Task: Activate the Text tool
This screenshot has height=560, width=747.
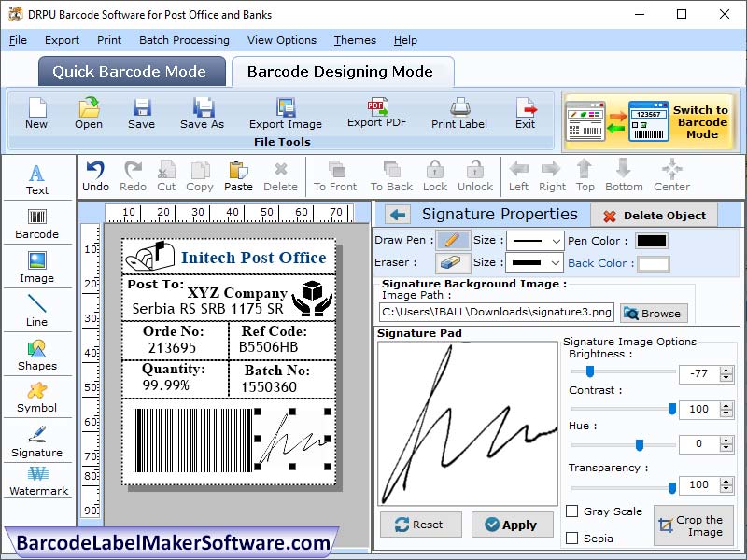Action: coord(37,177)
